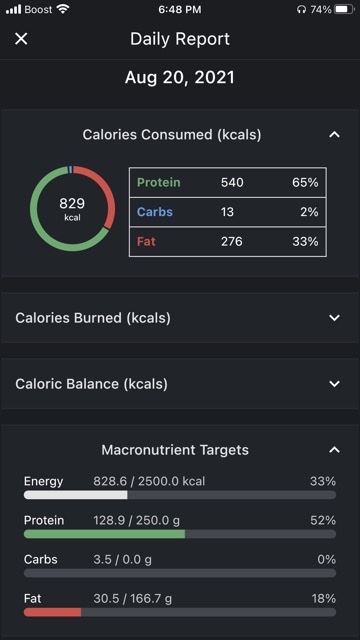Tap the cellular signal bars icon
Image resolution: width=360 pixels, height=640 pixels.
13,9
